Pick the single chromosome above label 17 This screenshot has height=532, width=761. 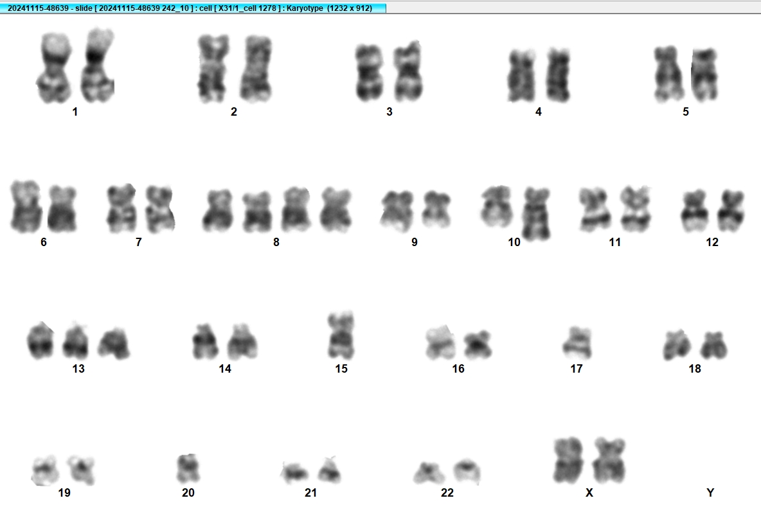pyautogui.click(x=577, y=343)
